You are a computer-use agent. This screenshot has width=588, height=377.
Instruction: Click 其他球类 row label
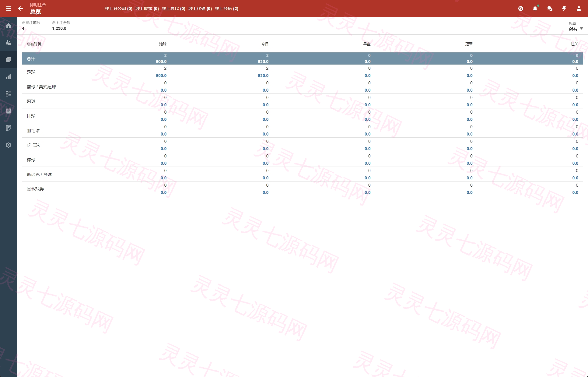[x=35, y=189]
